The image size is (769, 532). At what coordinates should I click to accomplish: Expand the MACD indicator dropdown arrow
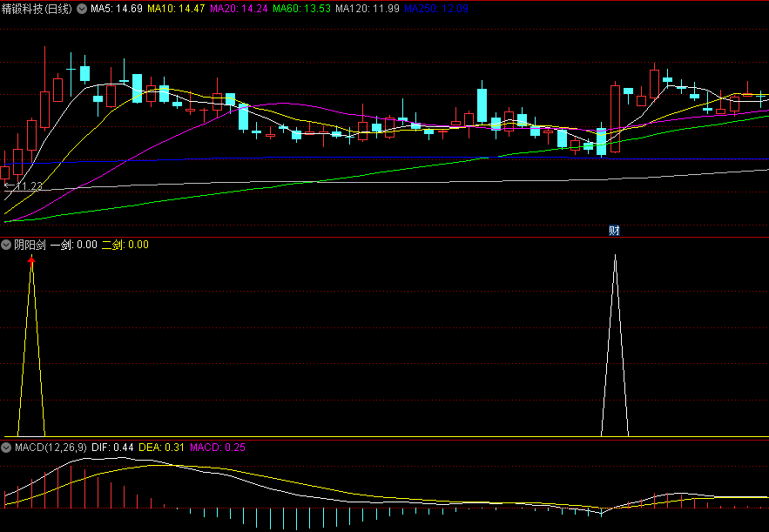[6, 448]
